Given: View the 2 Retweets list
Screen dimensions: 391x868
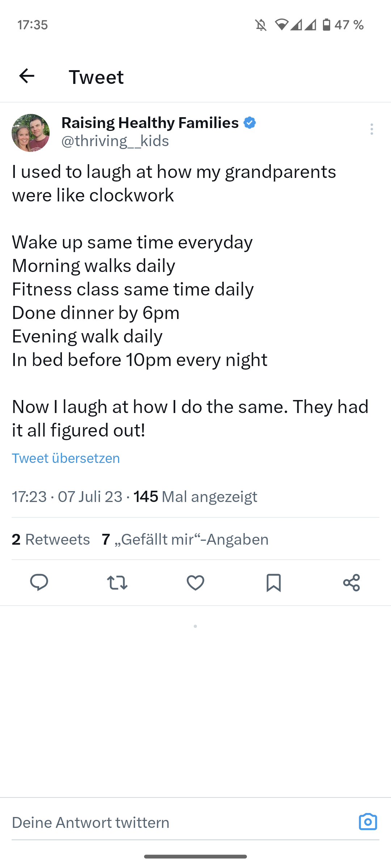Looking at the screenshot, I should point(51,539).
